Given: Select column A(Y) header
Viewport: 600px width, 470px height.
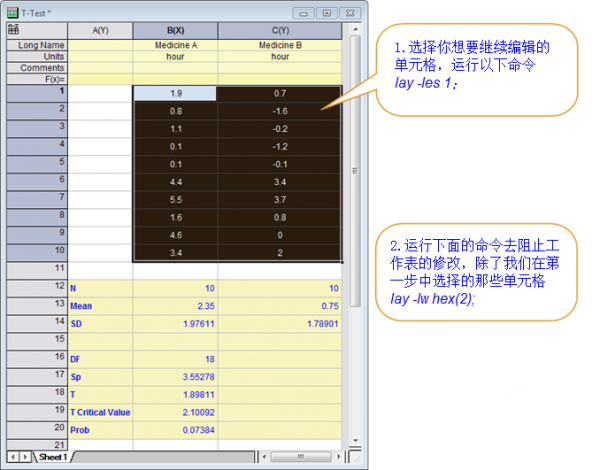Looking at the screenshot, I should 100,31.
